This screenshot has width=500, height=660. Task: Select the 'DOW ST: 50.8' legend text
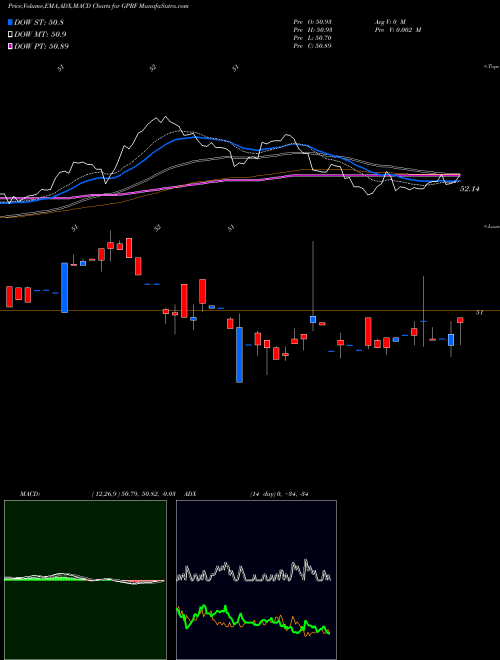click(39, 22)
